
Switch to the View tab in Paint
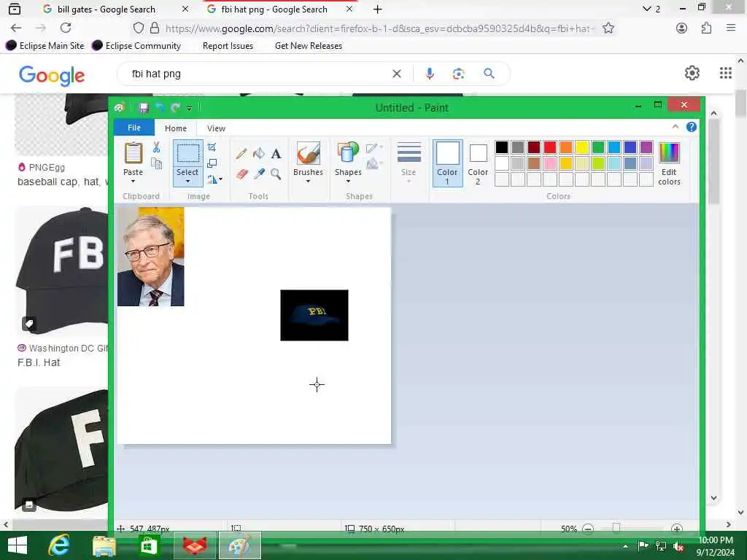click(216, 128)
